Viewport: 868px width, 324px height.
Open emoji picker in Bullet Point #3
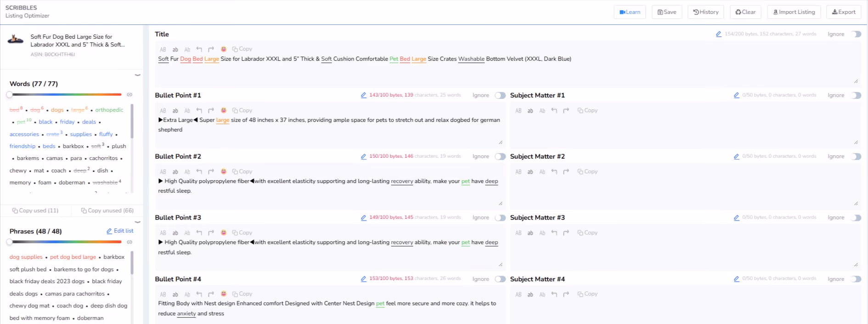[x=224, y=233]
